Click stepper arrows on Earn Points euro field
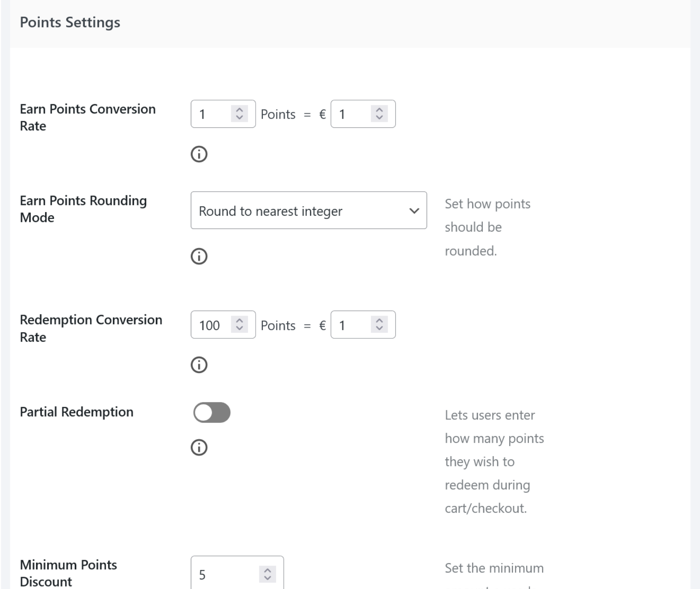The width and height of the screenshot is (700, 589). tap(379, 114)
